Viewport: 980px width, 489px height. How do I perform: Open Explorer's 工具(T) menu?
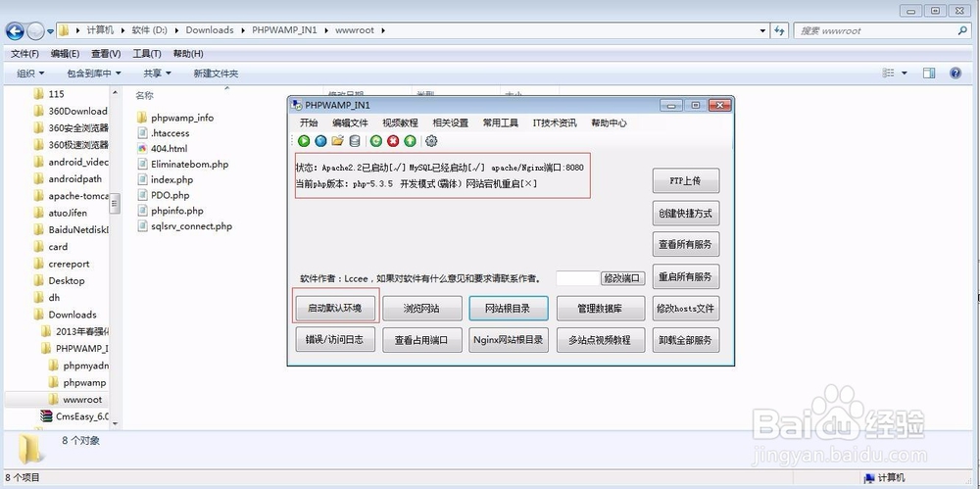[x=147, y=54]
